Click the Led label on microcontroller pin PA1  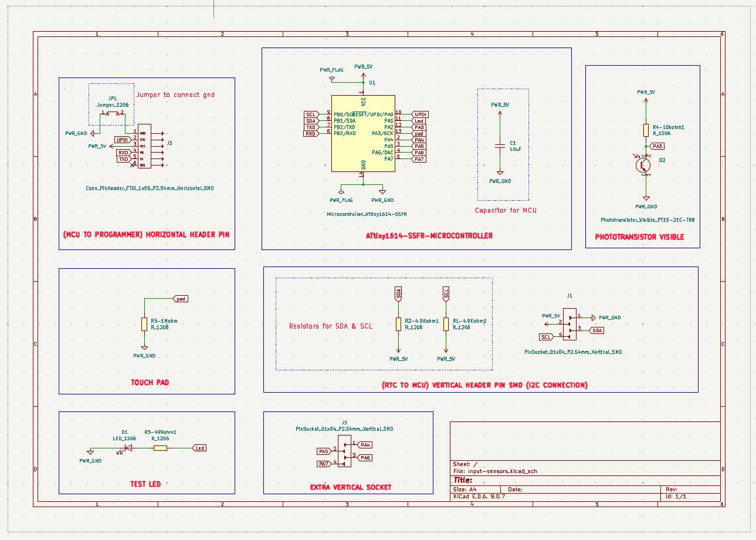pyautogui.click(x=418, y=121)
